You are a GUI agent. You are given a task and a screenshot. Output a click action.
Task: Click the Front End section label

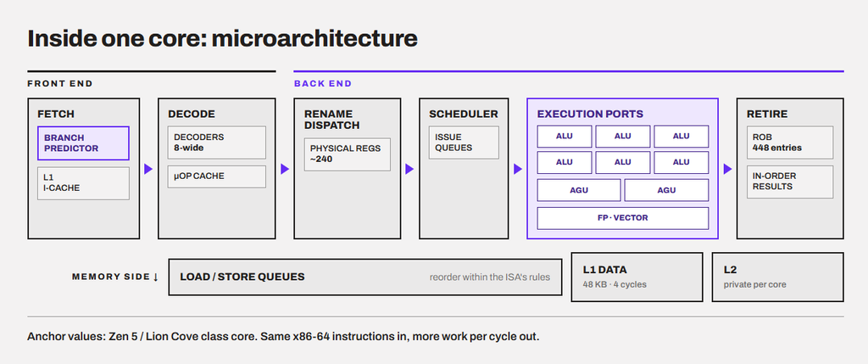click(60, 84)
